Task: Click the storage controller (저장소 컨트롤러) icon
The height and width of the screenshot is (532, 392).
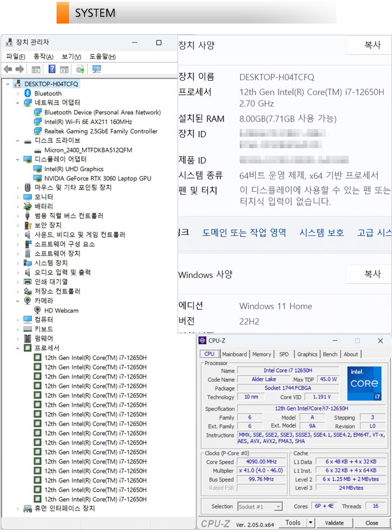Action: 28,291
